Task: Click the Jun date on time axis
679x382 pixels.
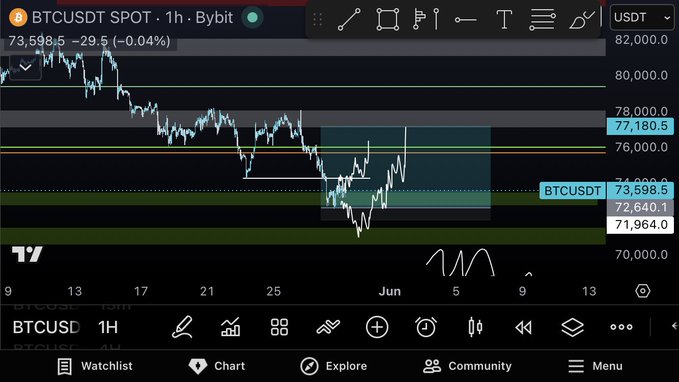Action: click(x=389, y=291)
